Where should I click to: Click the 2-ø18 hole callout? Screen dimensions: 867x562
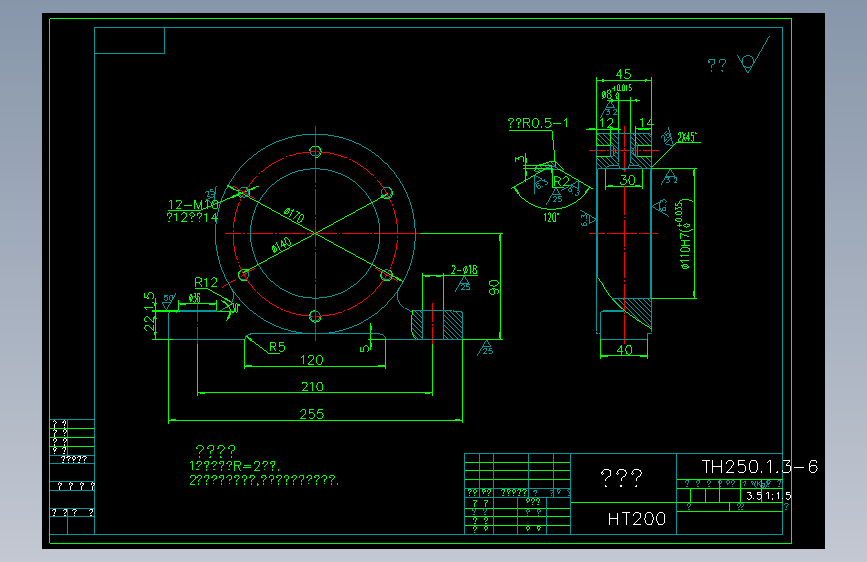(x=464, y=270)
